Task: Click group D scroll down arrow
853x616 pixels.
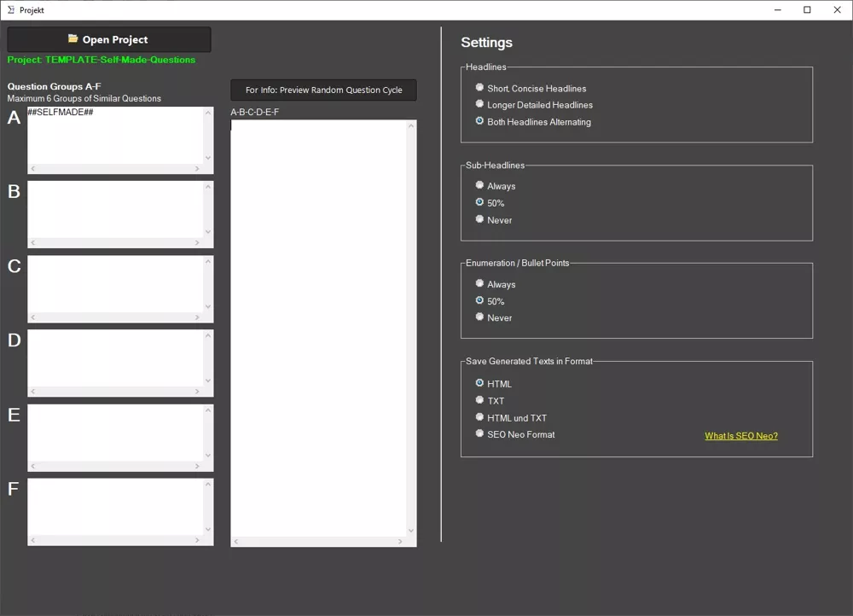Action: pos(208,381)
